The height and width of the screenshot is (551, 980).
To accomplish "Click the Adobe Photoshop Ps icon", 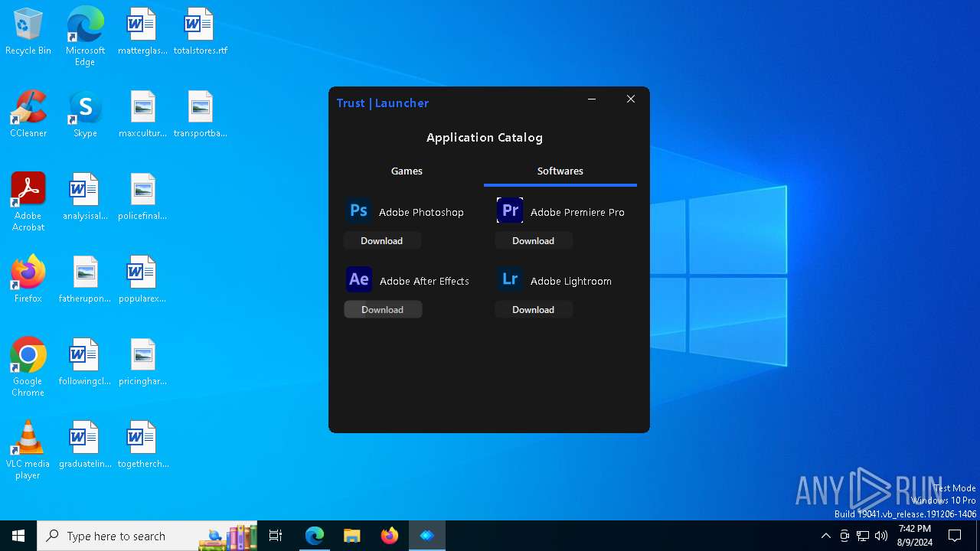I will [358, 210].
